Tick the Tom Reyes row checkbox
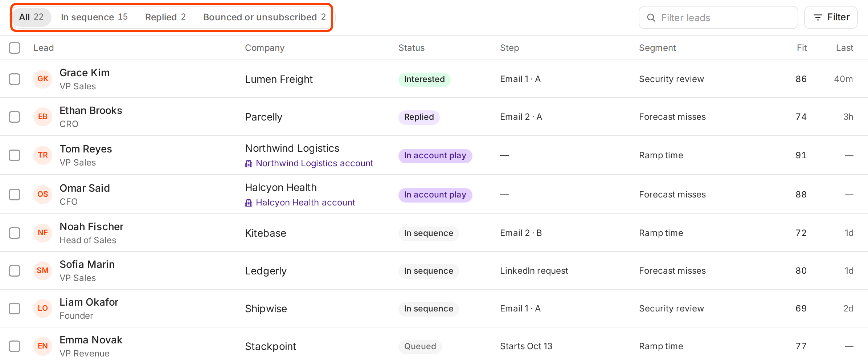This screenshot has width=868, height=363. click(x=15, y=155)
